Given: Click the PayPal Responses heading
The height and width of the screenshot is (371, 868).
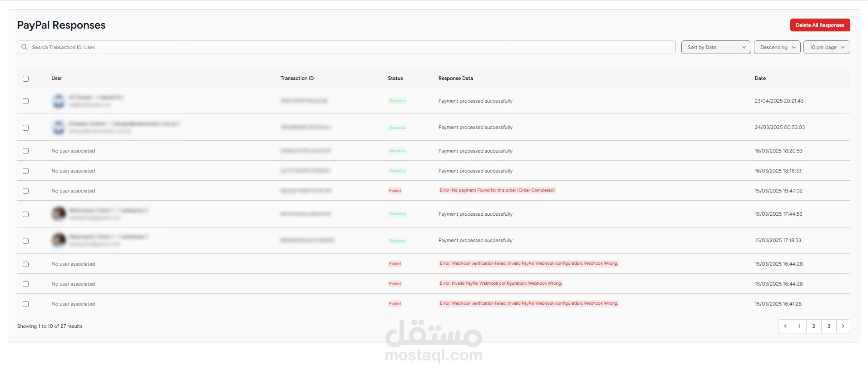Looking at the screenshot, I should click(61, 25).
